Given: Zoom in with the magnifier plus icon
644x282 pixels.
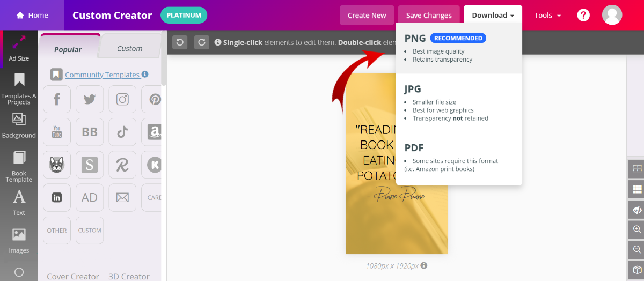Looking at the screenshot, I should tap(637, 229).
